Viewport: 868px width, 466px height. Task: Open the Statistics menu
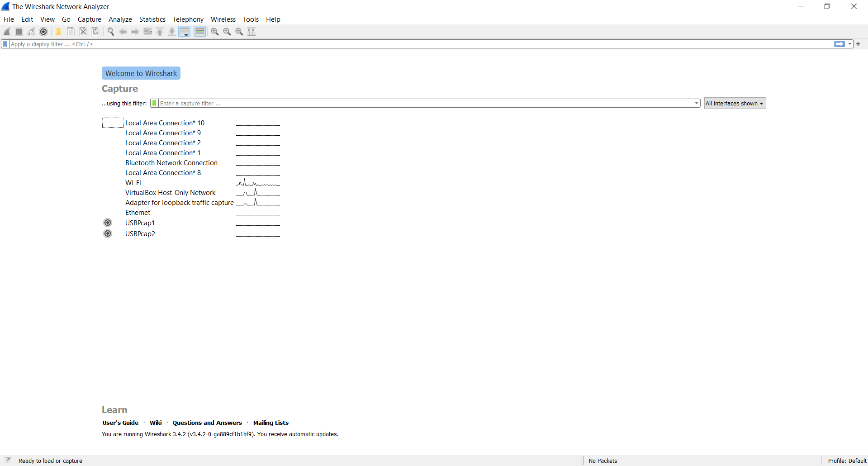tap(152, 19)
